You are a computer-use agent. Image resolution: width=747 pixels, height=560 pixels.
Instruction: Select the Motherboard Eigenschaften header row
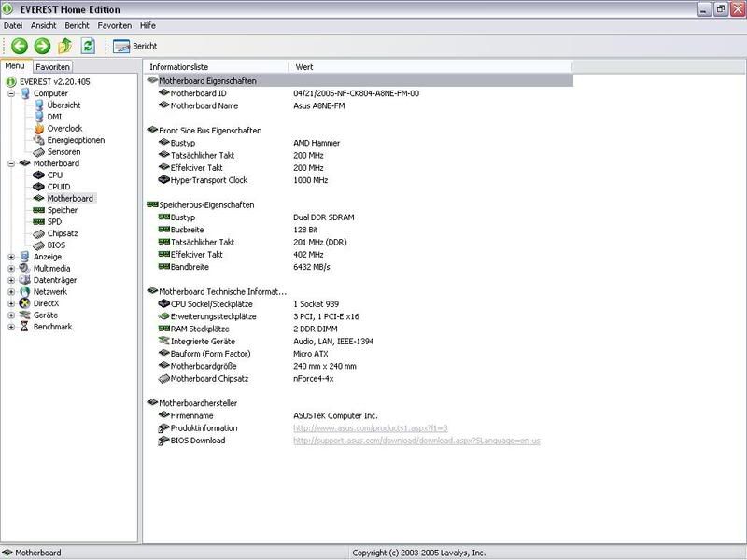359,81
